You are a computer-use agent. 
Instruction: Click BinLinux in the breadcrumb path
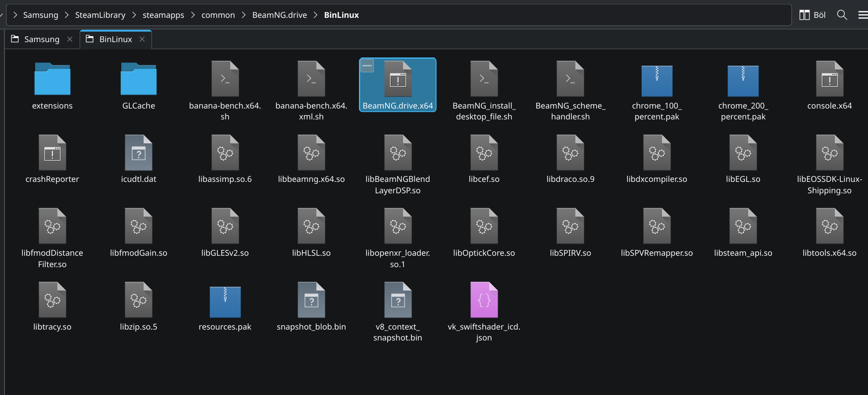click(x=342, y=15)
